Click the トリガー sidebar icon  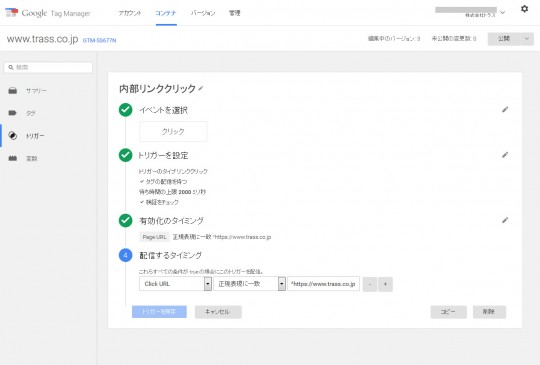pyautogui.click(x=13, y=136)
